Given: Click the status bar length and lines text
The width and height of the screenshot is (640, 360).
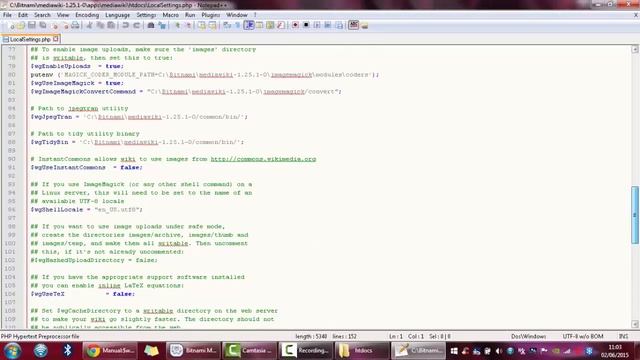Looking at the screenshot, I should pos(326,336).
